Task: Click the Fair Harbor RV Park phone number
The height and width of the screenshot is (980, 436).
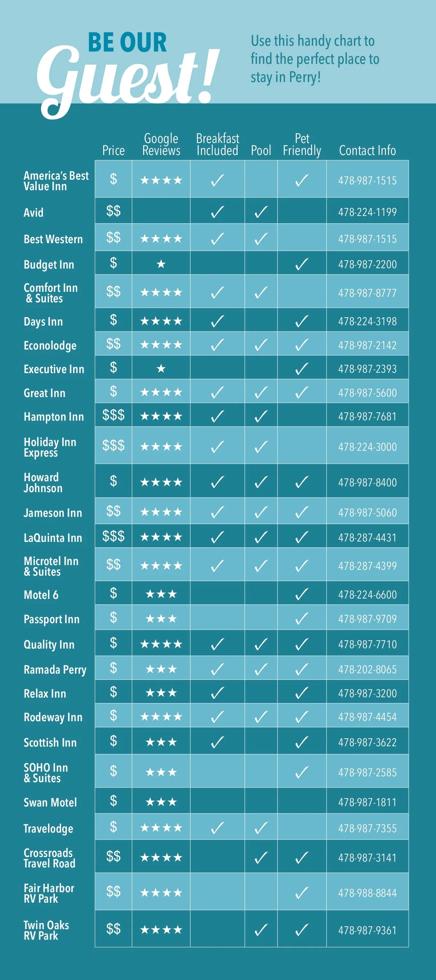Action: pyautogui.click(x=367, y=893)
